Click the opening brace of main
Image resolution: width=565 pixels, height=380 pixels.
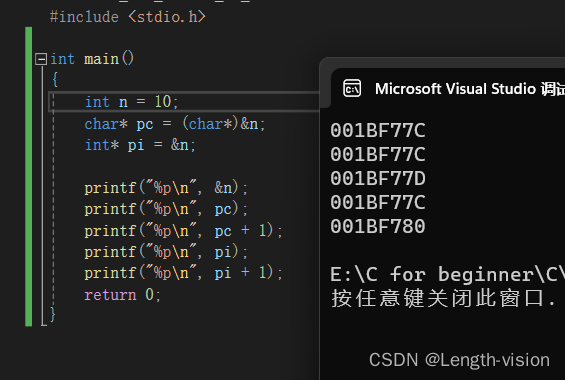pyautogui.click(x=55, y=79)
